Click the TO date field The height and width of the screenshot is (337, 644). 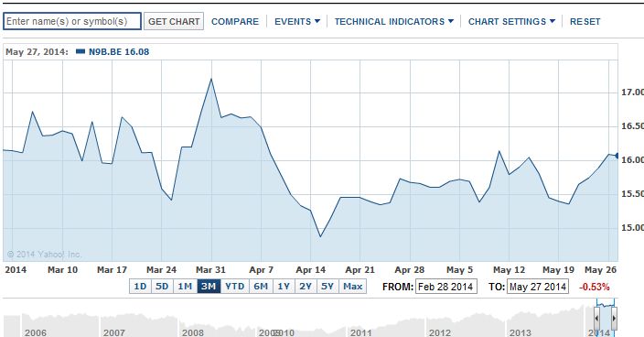(x=538, y=287)
